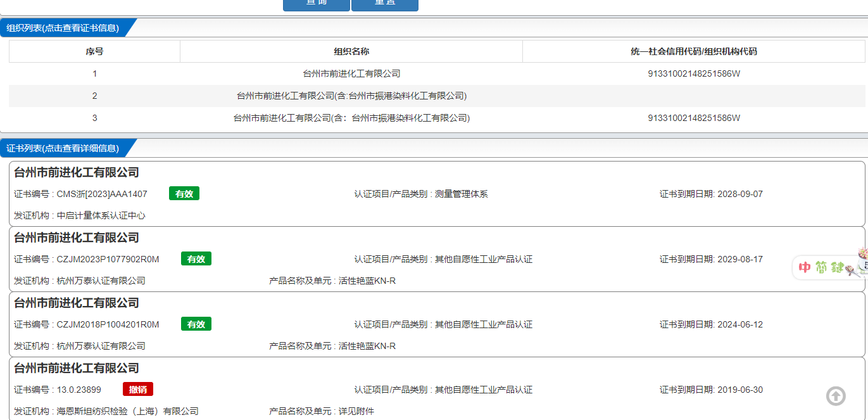
Task: Click serial number 3 in the organization table
Action: [x=94, y=118]
